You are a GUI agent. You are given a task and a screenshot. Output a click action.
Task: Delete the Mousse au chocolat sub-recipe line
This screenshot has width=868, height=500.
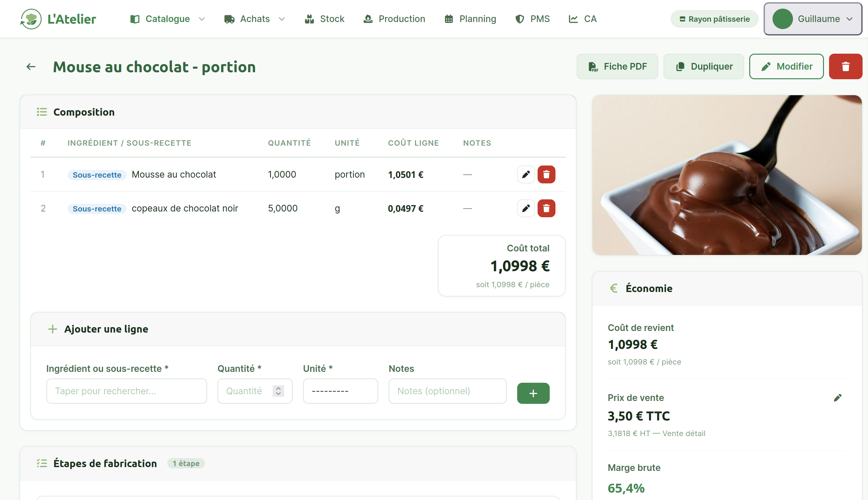[546, 174]
